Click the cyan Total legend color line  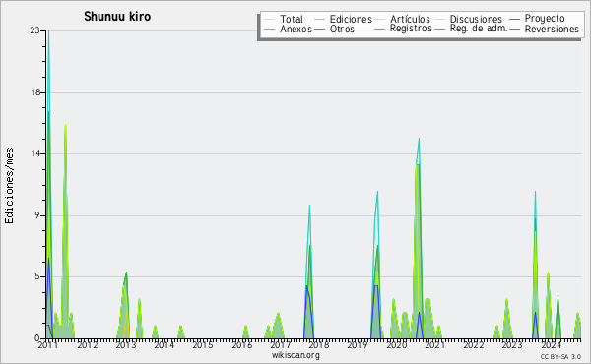[x=269, y=20]
